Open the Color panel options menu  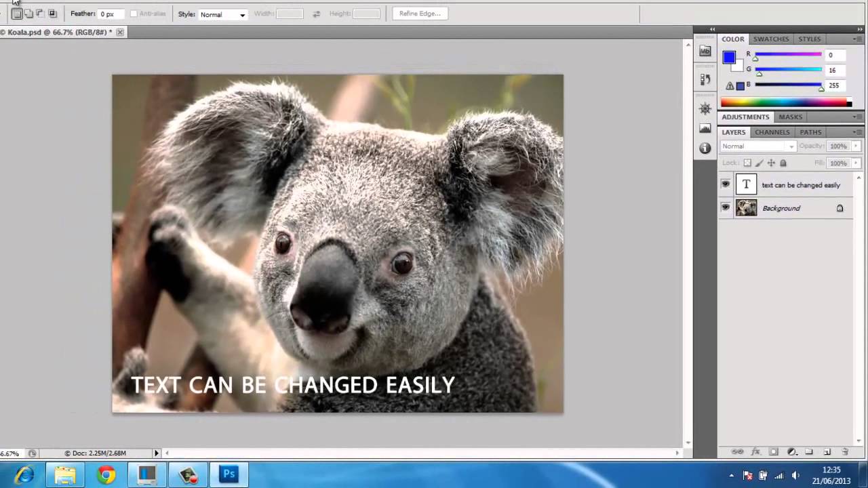coord(856,39)
